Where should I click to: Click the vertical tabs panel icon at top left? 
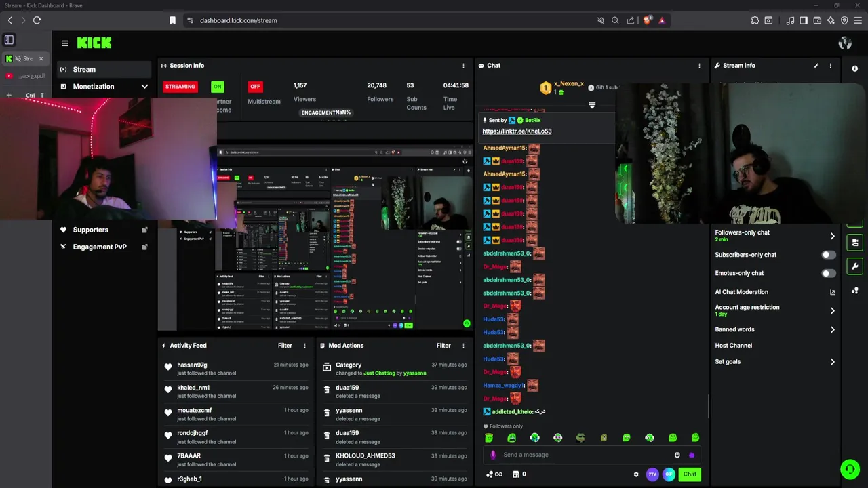coord(9,40)
